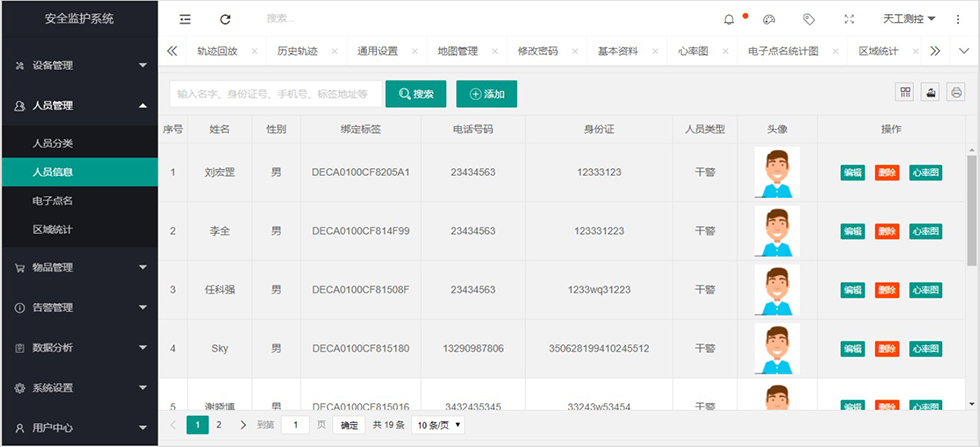Switch to the 心率图 tab
The width and height of the screenshot is (980, 447).
[693, 52]
